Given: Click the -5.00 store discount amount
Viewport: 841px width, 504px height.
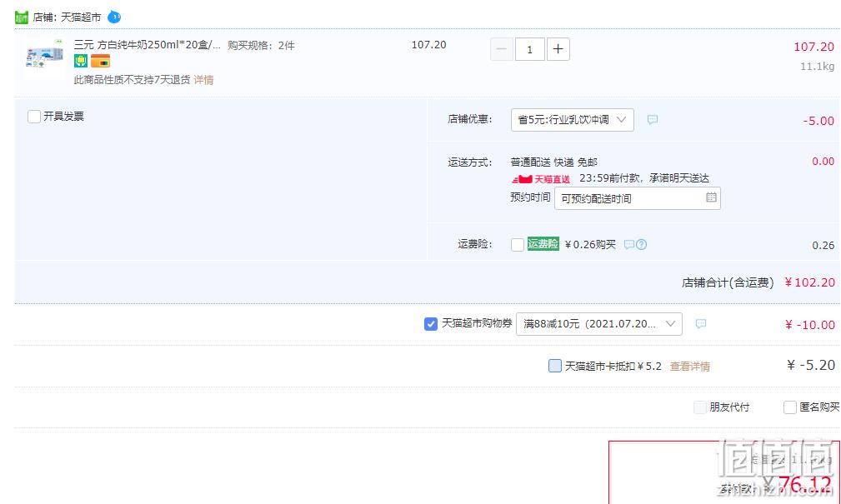Looking at the screenshot, I should [x=818, y=121].
